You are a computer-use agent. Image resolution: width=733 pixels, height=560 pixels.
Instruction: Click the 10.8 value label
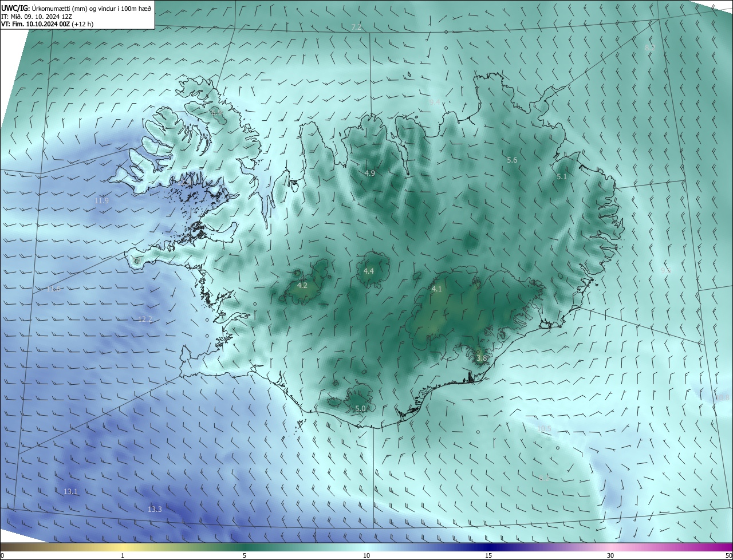tap(723, 397)
